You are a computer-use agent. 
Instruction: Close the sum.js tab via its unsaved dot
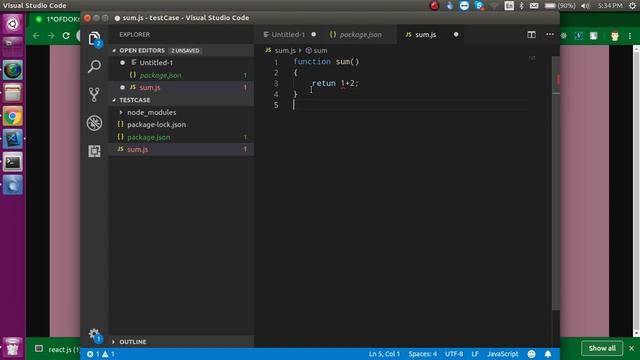456,35
